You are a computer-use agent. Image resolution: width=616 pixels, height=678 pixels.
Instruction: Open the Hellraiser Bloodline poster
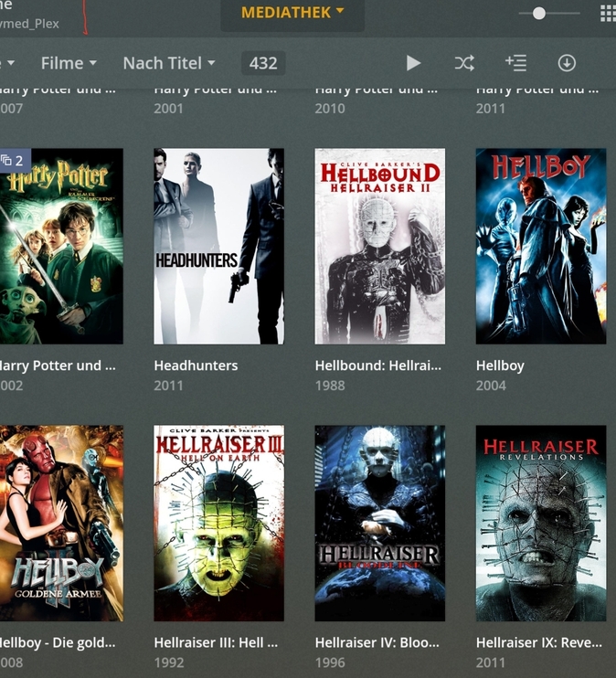tap(380, 524)
